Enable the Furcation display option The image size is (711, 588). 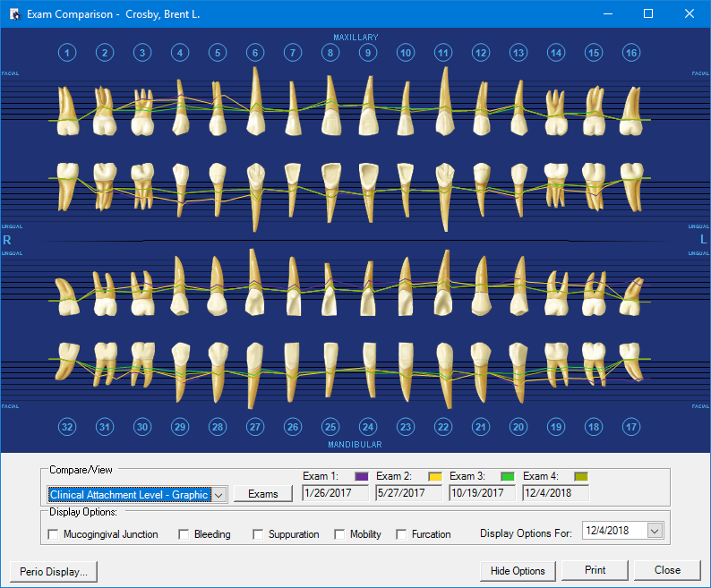point(401,534)
